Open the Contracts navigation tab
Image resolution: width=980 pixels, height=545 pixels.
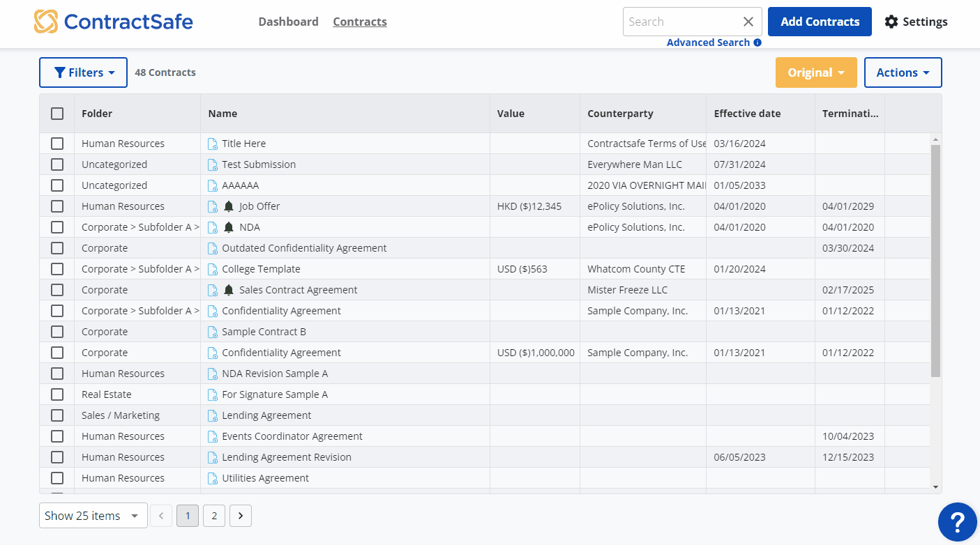[360, 22]
